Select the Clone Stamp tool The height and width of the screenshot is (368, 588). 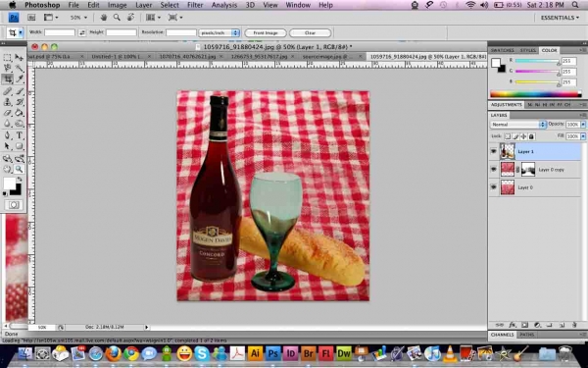(7, 102)
